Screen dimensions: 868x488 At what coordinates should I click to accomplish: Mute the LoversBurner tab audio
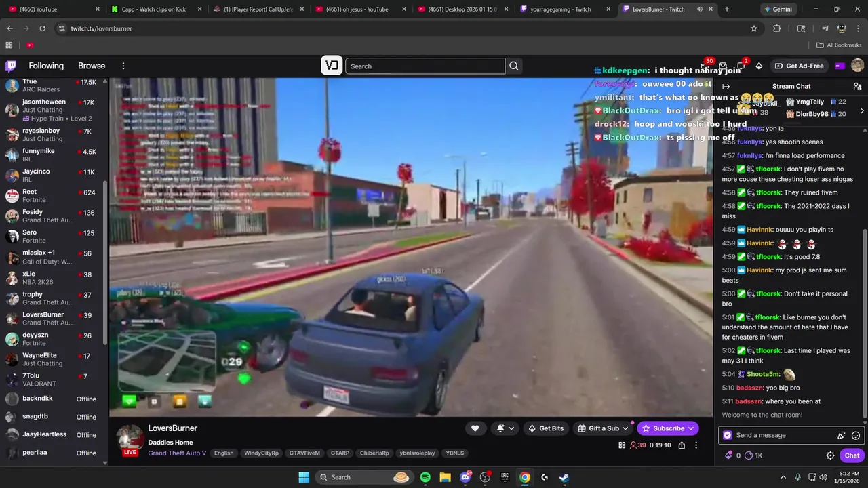(699, 9)
